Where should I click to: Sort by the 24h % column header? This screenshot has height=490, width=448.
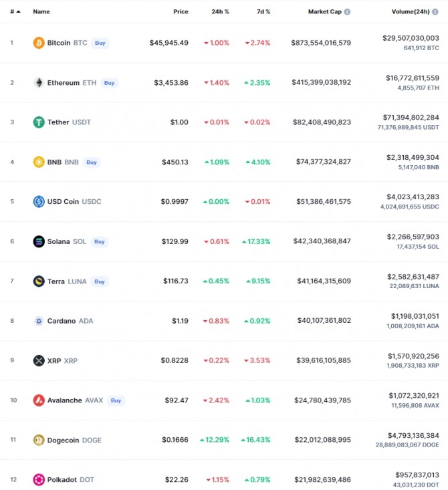pos(220,12)
